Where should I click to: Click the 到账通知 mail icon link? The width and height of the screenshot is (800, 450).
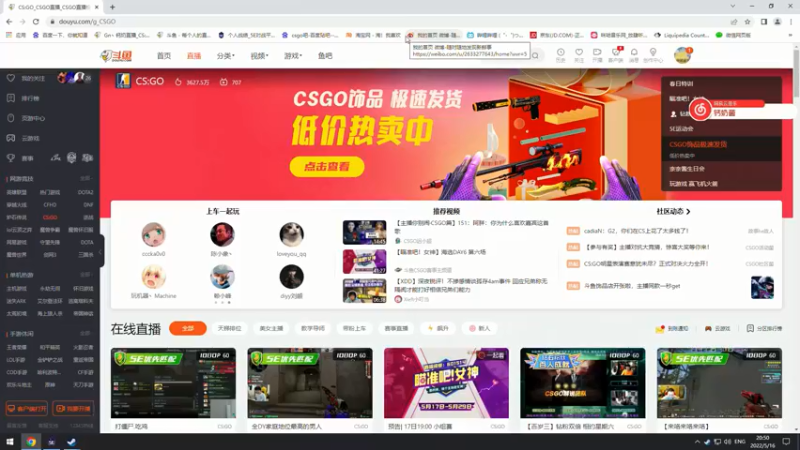tap(672, 329)
